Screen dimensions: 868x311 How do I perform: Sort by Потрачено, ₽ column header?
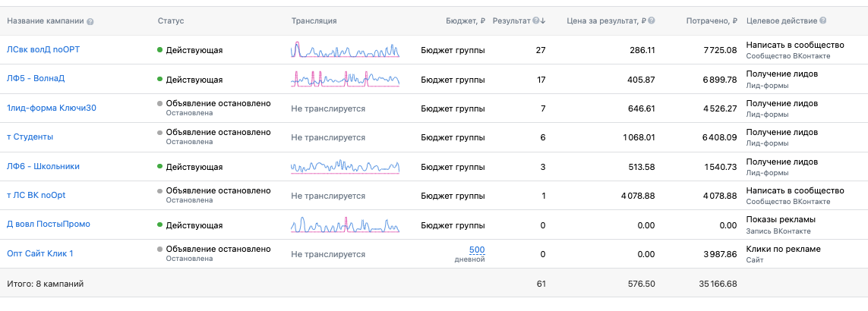click(712, 21)
